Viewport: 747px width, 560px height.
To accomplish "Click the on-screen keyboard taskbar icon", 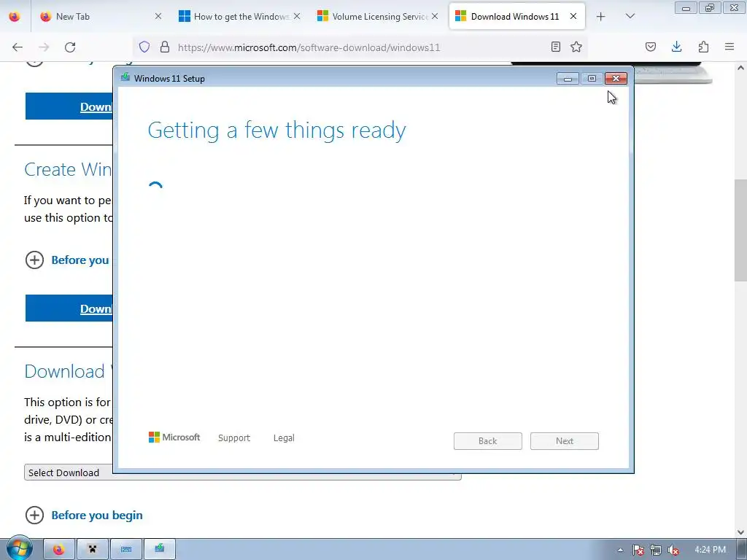I will (x=126, y=550).
